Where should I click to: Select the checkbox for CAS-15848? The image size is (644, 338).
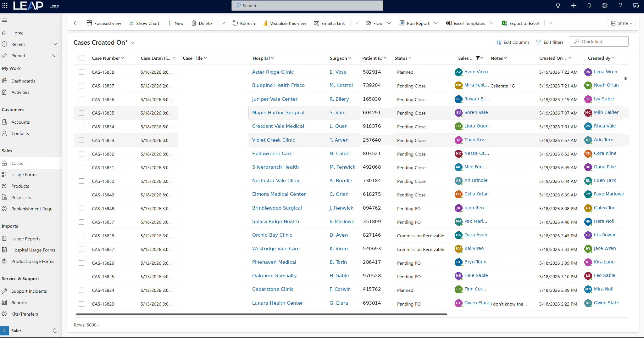coord(81,208)
